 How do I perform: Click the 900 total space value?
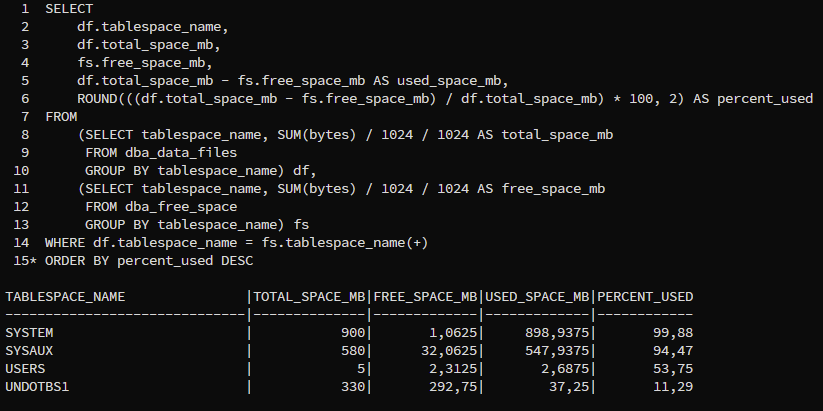click(353, 333)
